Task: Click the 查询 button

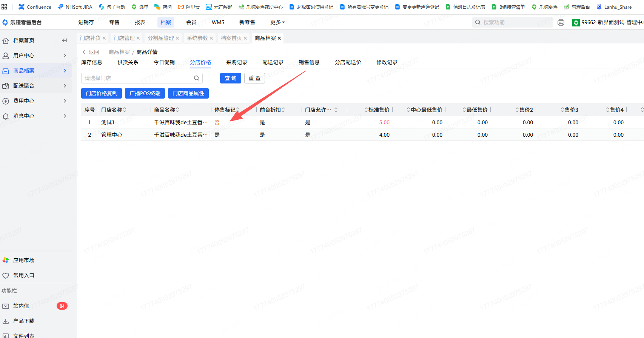Action: [x=231, y=78]
